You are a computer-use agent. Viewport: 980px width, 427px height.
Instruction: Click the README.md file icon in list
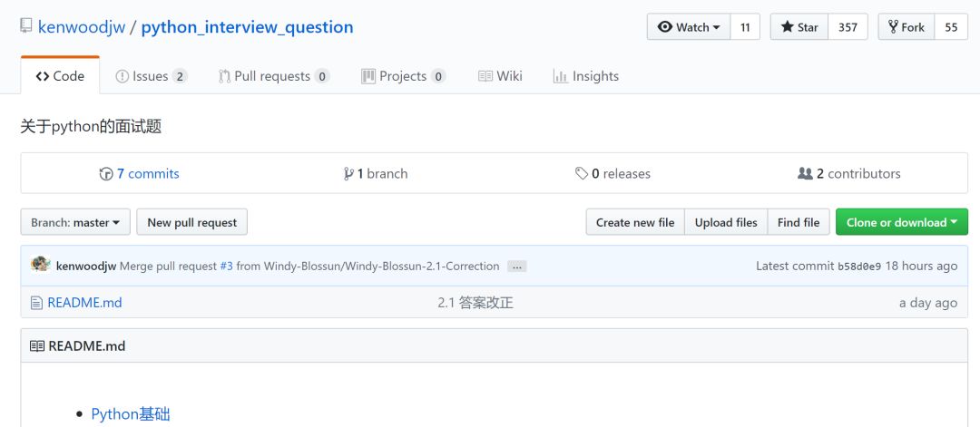(x=37, y=303)
